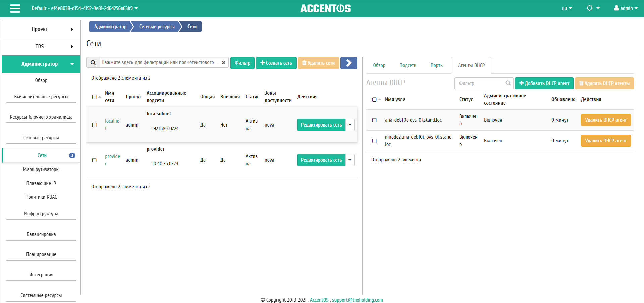
Task: Click Редактировать сеть for localnet
Action: click(321, 125)
